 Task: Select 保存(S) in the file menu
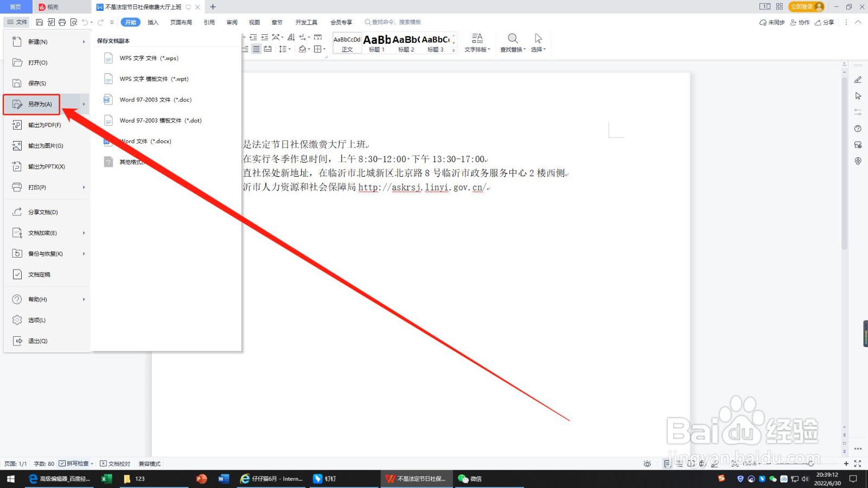tap(47, 84)
